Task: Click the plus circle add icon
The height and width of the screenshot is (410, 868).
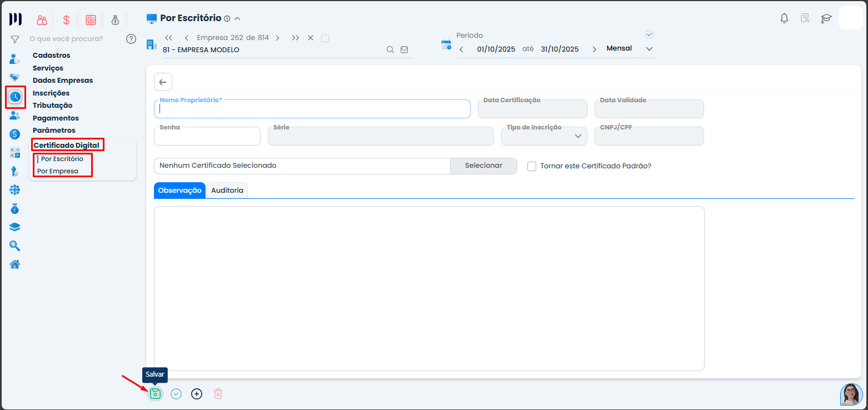Action: [197, 394]
